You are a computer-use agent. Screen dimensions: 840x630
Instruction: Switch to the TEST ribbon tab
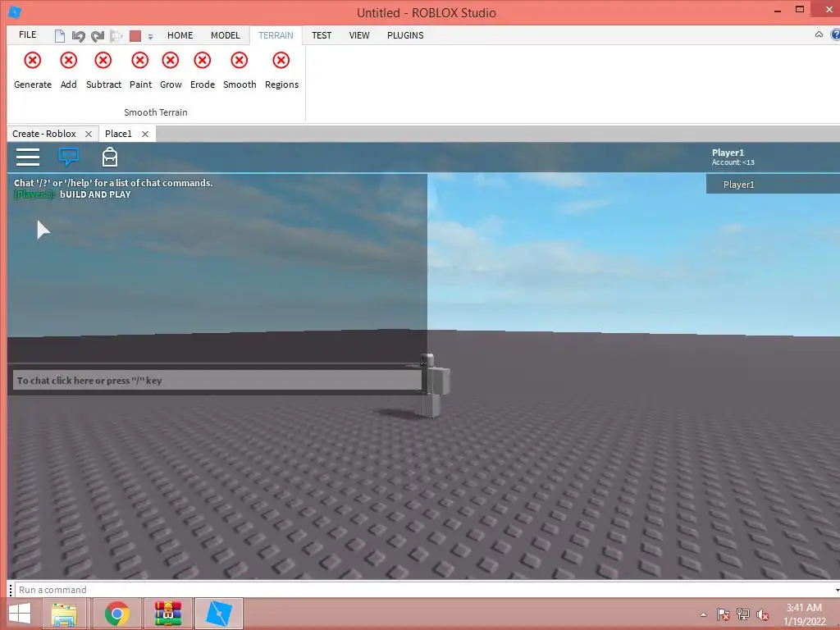pyautogui.click(x=322, y=35)
